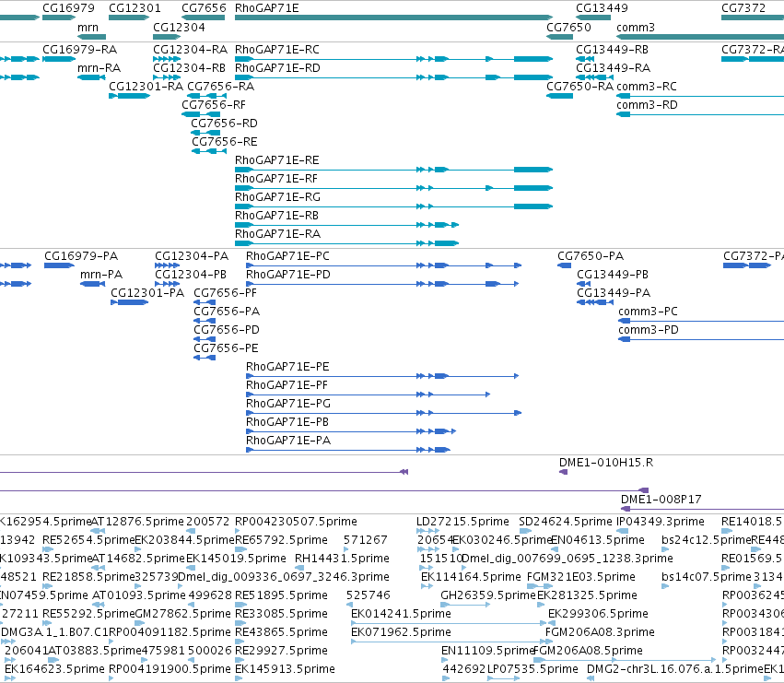
Task: Click transcript CG7650-RA
Action: click(560, 96)
